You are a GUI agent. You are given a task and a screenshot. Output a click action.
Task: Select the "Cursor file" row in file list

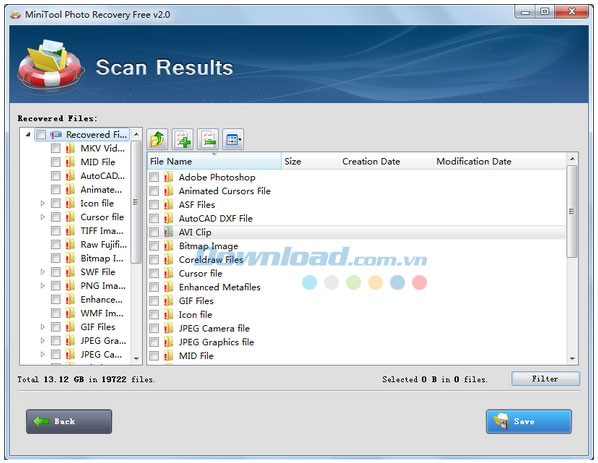(x=357, y=273)
